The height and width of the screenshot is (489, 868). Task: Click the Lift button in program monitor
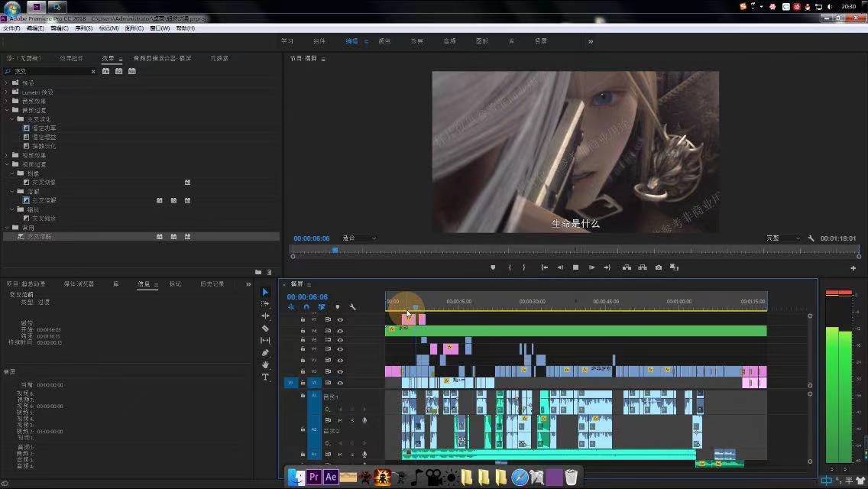[x=627, y=267]
